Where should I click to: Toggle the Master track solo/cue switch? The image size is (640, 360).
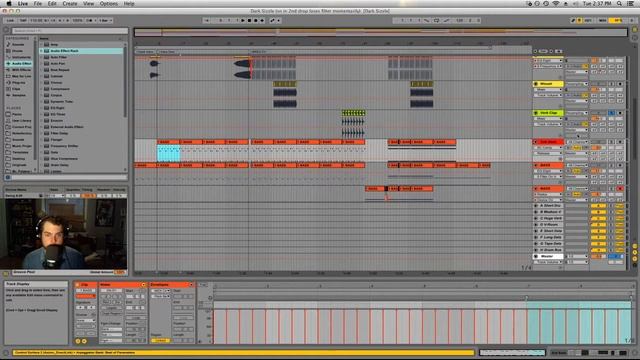pyautogui.click(x=616, y=256)
